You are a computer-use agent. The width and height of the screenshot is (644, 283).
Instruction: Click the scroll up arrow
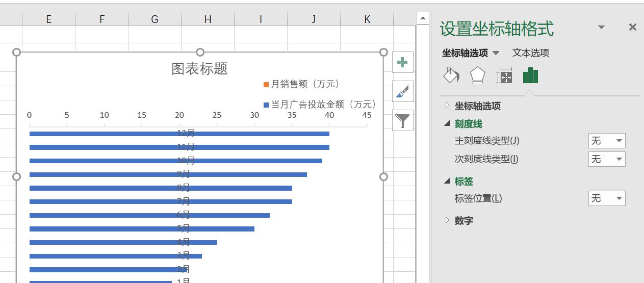point(422,18)
